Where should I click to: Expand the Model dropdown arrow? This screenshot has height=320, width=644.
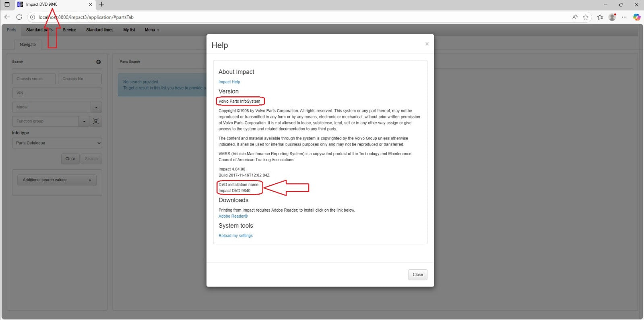(96, 107)
